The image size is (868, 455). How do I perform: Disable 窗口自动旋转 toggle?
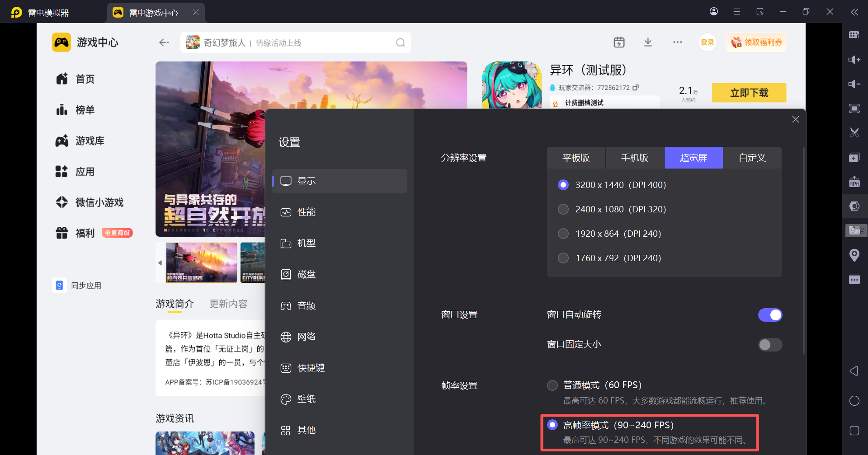pyautogui.click(x=770, y=314)
